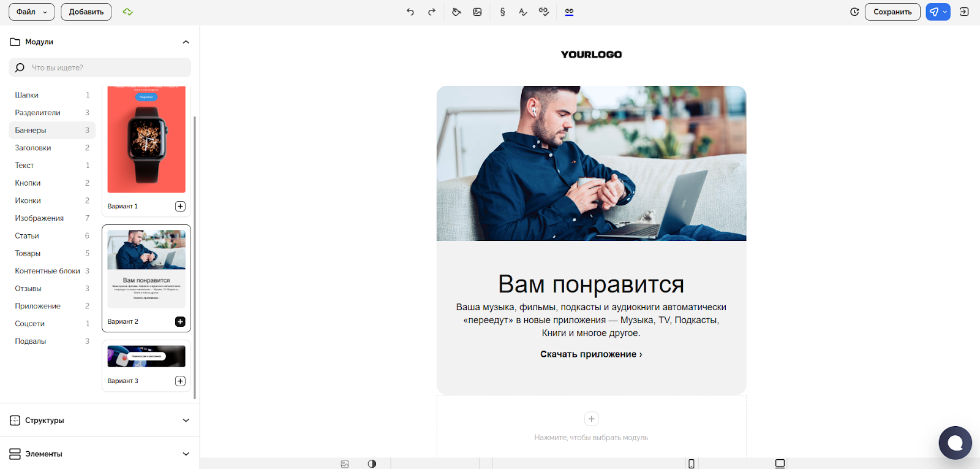Open the paint bucket appearance settings
980x469 pixels.
click(x=456, y=12)
